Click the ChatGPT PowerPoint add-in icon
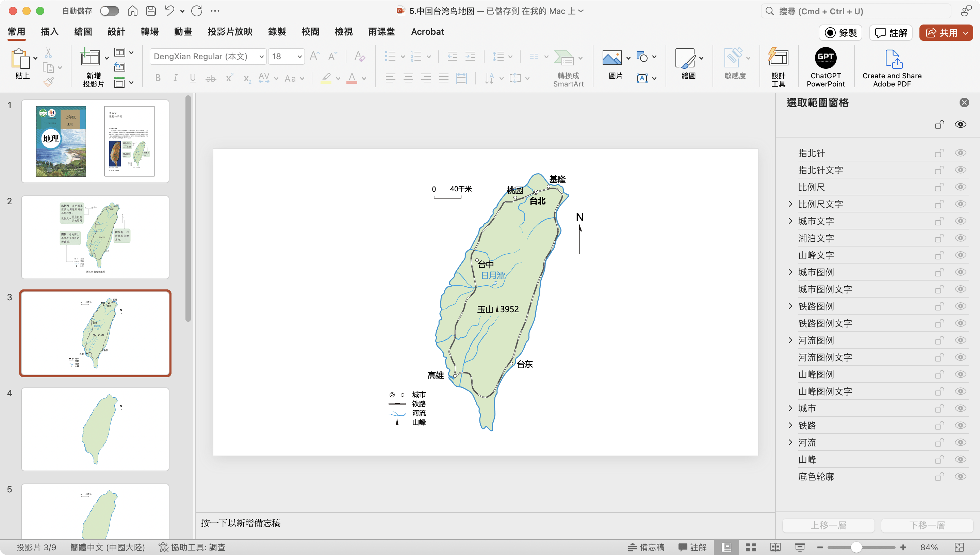The width and height of the screenshot is (980, 555). [x=826, y=58]
